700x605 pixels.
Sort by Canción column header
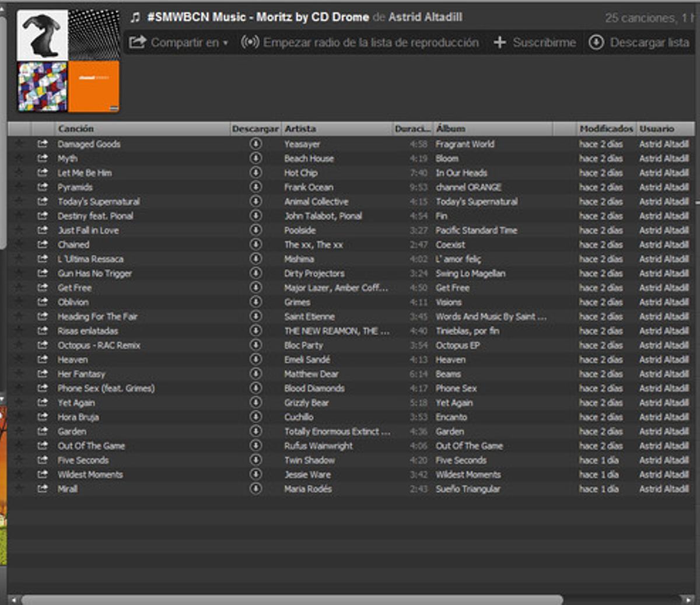click(142, 128)
